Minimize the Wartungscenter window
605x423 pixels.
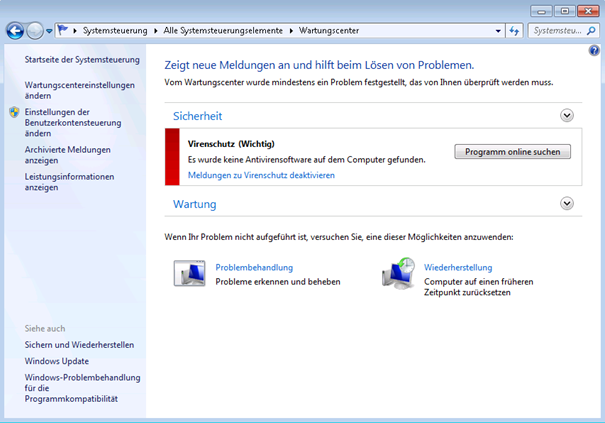pyautogui.click(x=541, y=11)
